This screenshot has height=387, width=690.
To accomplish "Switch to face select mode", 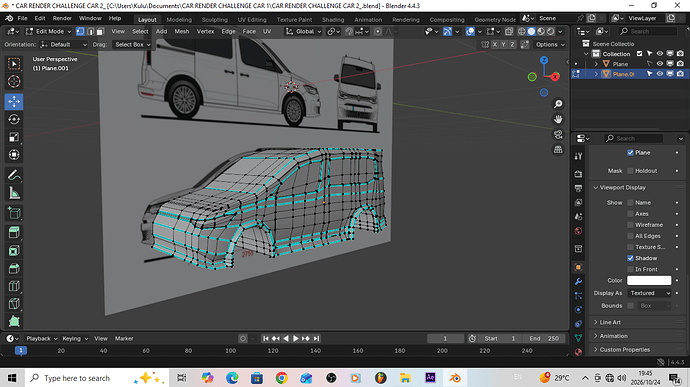I will [x=100, y=31].
